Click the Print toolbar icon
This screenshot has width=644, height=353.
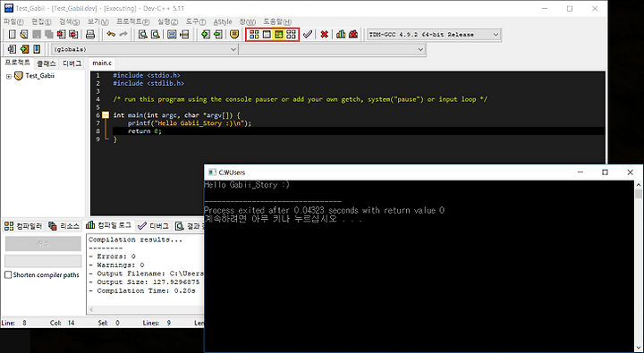[x=90, y=35]
